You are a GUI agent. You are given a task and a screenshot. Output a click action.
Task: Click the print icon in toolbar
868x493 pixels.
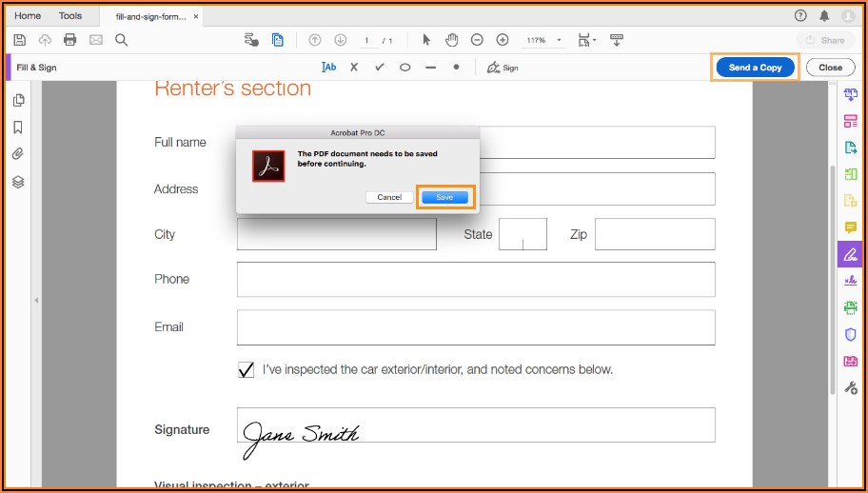pos(69,40)
